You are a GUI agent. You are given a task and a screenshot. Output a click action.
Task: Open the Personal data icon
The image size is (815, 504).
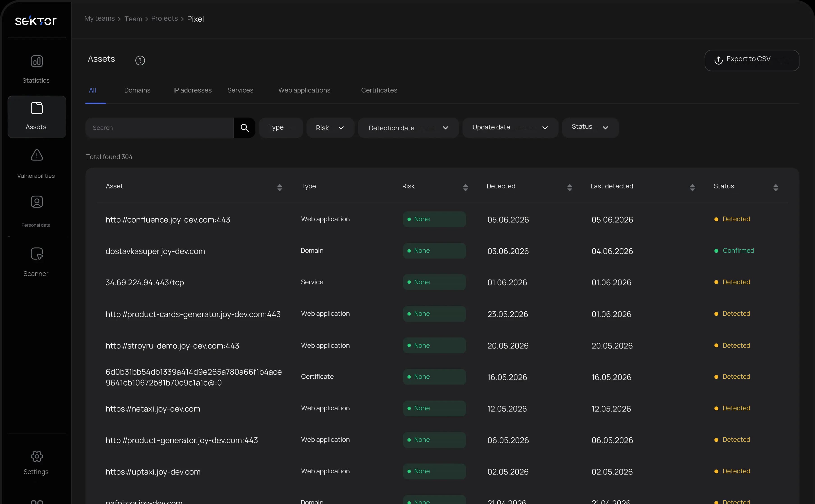37,202
